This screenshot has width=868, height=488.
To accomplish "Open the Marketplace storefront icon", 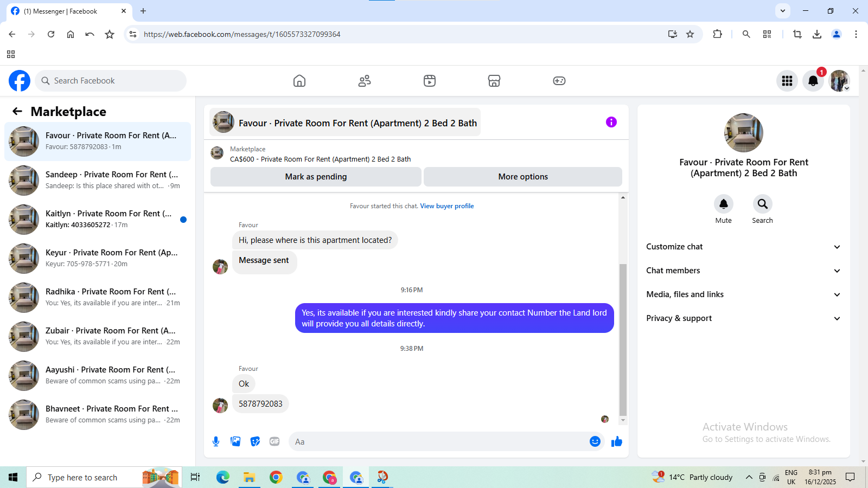I will pos(494,81).
